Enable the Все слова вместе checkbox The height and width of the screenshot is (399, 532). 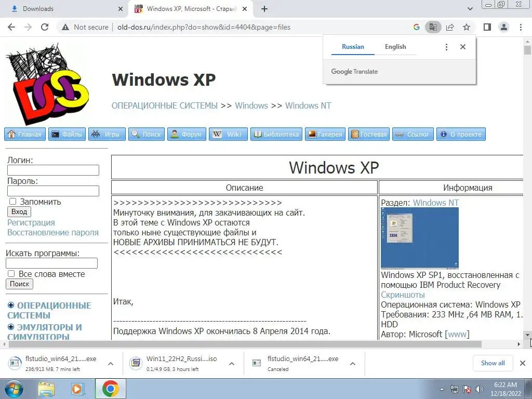11,273
